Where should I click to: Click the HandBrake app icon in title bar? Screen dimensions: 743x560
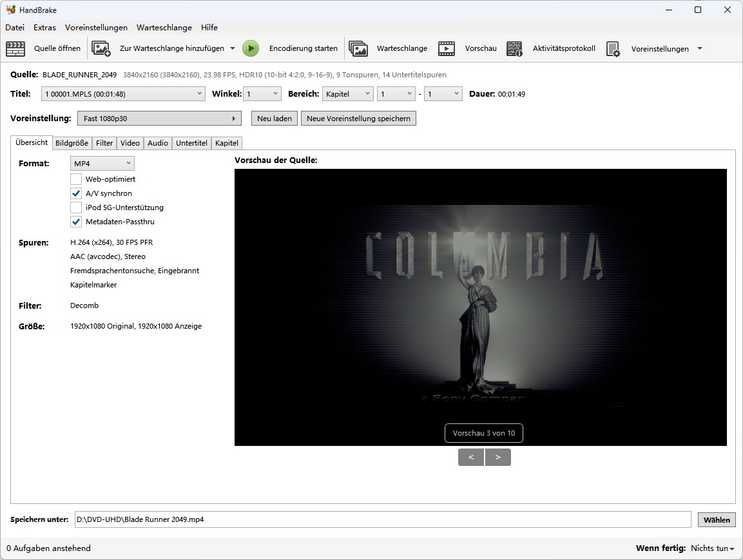point(10,10)
